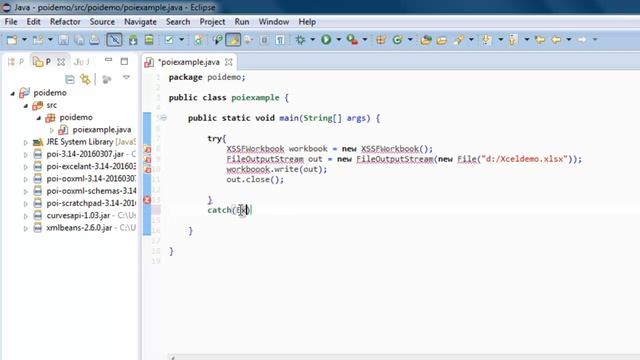Open the Run configurations dropdown arrow

[x=338, y=40]
